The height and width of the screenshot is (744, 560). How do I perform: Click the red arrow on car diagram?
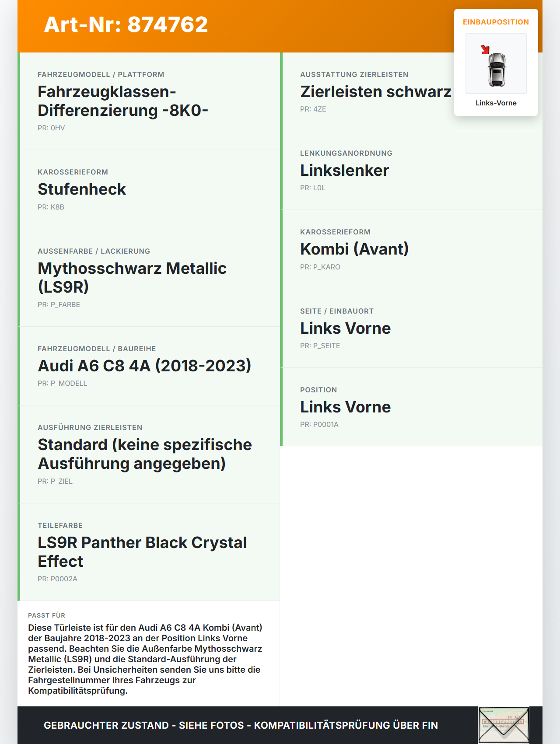click(x=485, y=49)
